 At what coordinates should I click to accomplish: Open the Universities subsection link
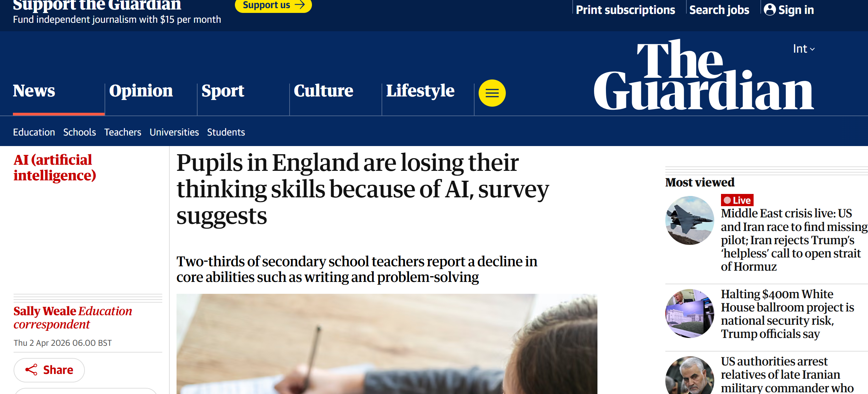point(174,132)
